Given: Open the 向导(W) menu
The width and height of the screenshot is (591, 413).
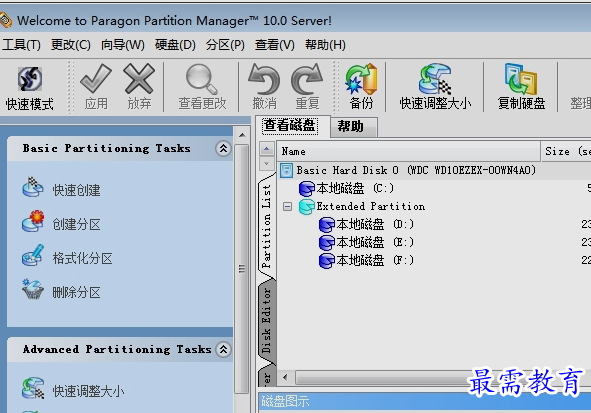Looking at the screenshot, I should (122, 45).
